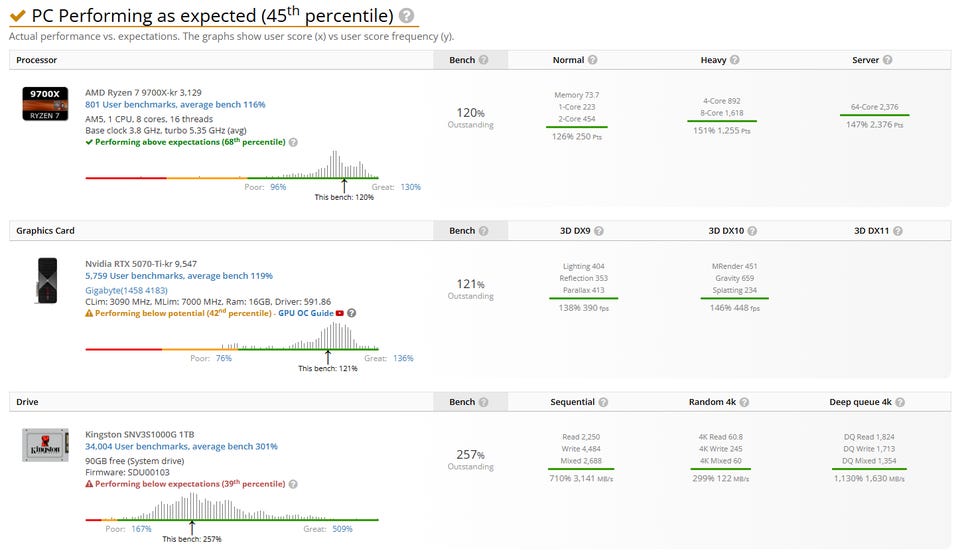
Task: Open 801 User benchmarks link for Ryzen
Action: click(175, 105)
